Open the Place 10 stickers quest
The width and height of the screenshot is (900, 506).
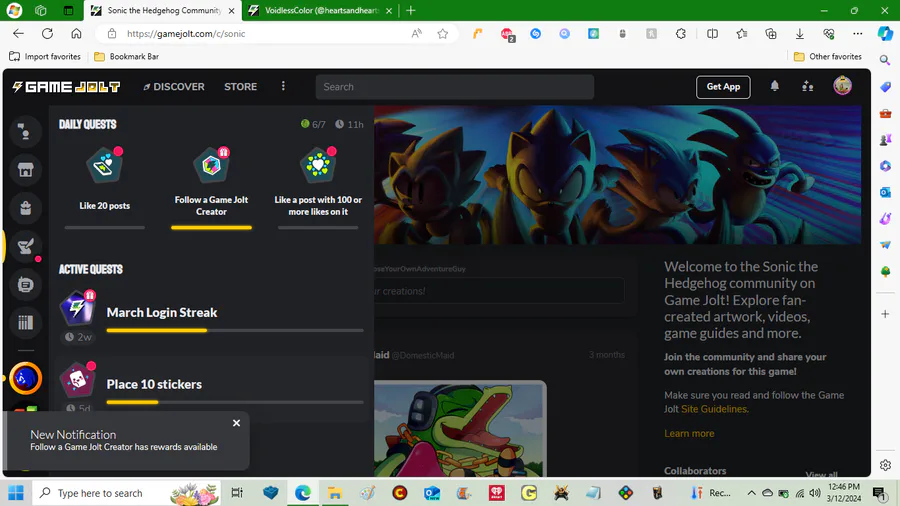tap(211, 387)
